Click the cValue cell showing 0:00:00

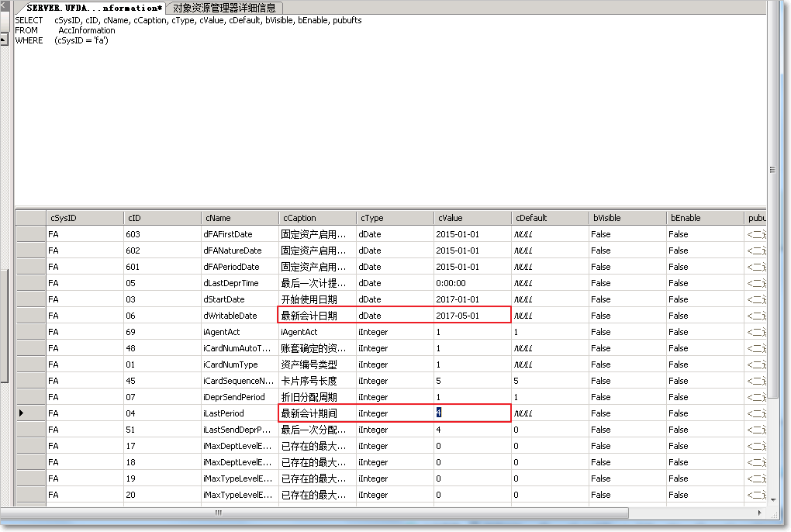click(x=471, y=283)
